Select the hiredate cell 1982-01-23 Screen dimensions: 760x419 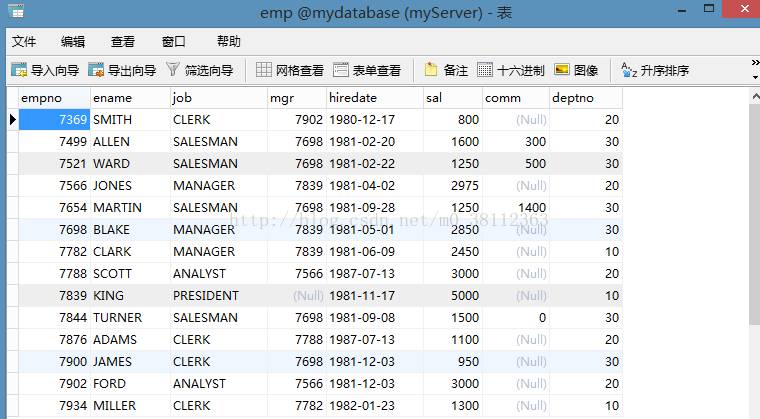(x=375, y=405)
